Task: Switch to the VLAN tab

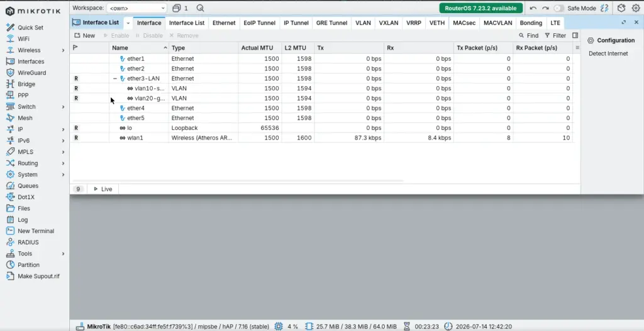Action: click(363, 23)
